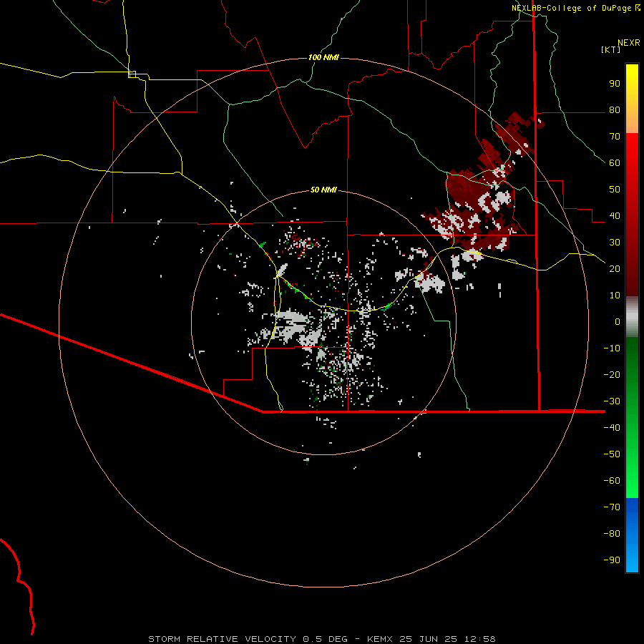Select the [KT] units label
The image size is (644, 644).
(x=610, y=49)
